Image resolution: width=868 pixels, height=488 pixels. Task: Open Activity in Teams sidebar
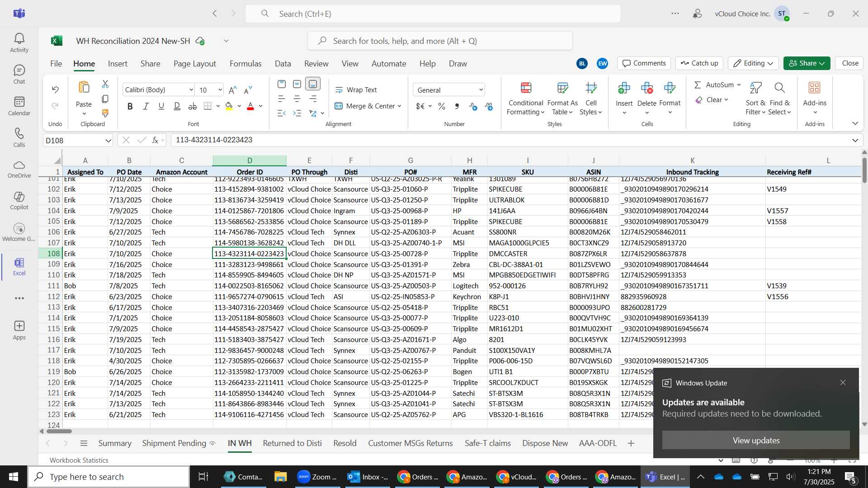(19, 43)
